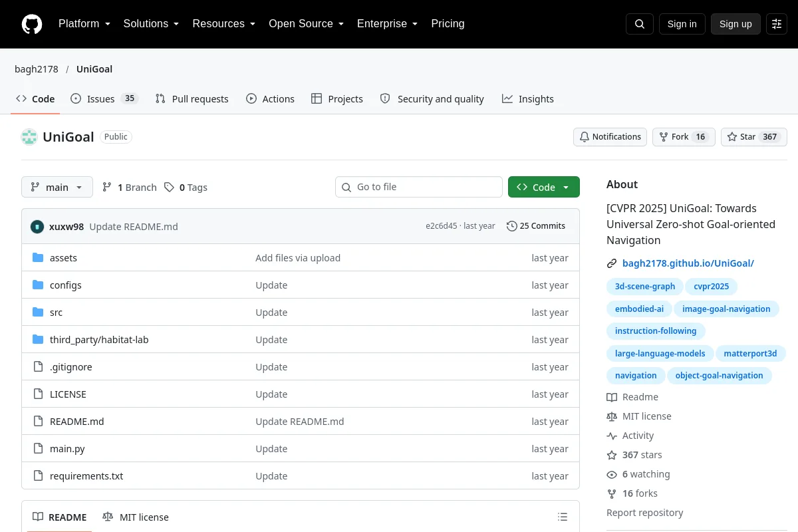Open the MIT license link in About

639,416
